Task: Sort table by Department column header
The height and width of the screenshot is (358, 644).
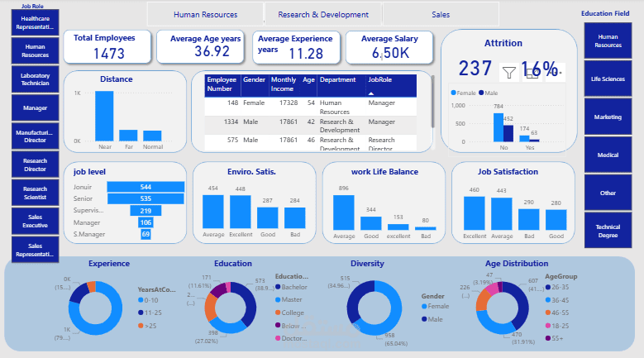Action: click(x=341, y=85)
